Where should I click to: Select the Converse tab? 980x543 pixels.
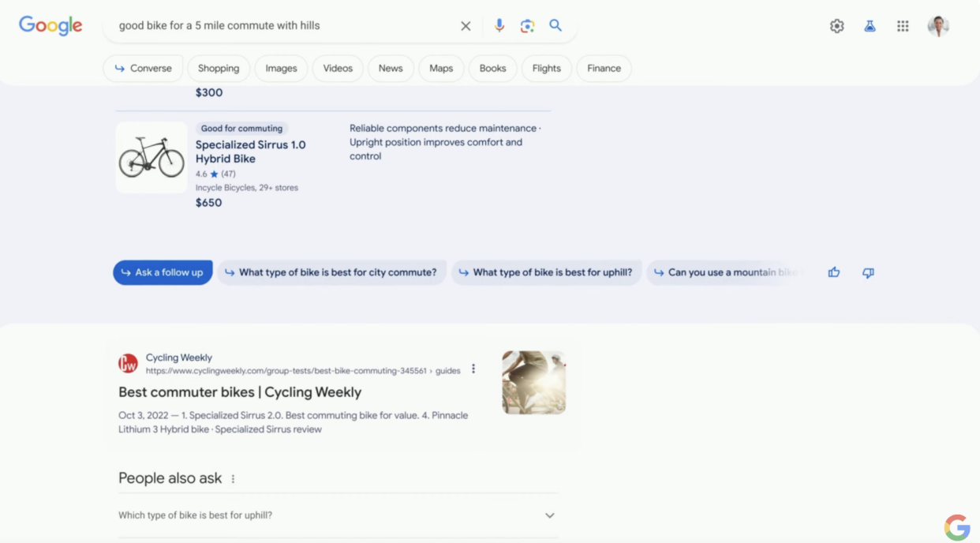pos(143,69)
